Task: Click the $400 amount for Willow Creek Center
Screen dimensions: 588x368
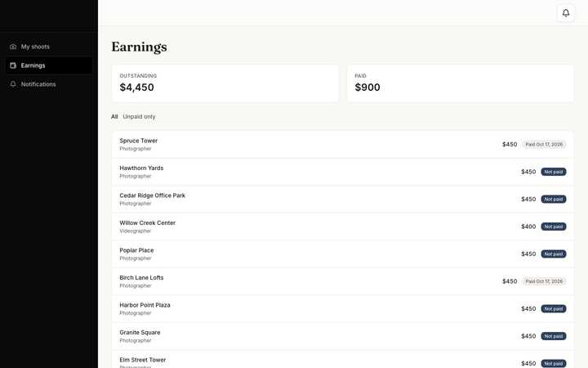Action: [528, 227]
